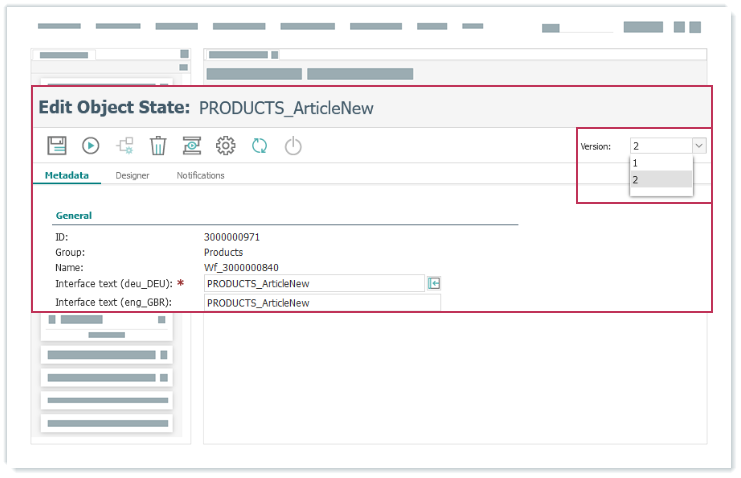Go to the Notifications tab
The width and height of the screenshot is (741, 478).
point(200,176)
